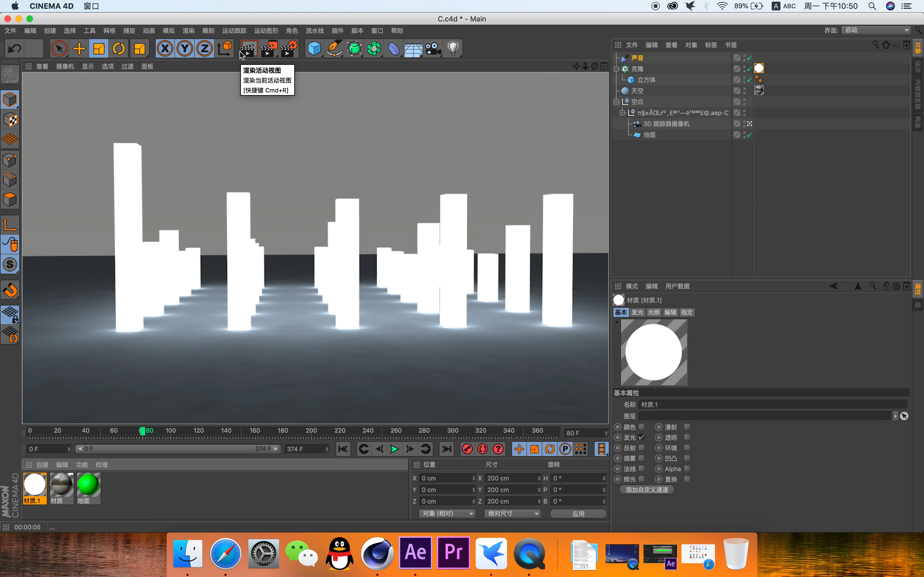Click the 应用 apply button
Viewport: 924px width, 577px height.
578,514
